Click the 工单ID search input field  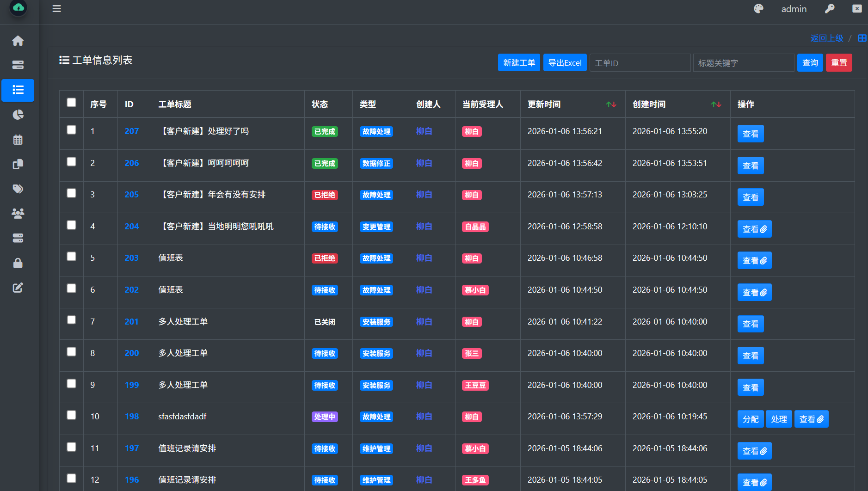click(640, 62)
